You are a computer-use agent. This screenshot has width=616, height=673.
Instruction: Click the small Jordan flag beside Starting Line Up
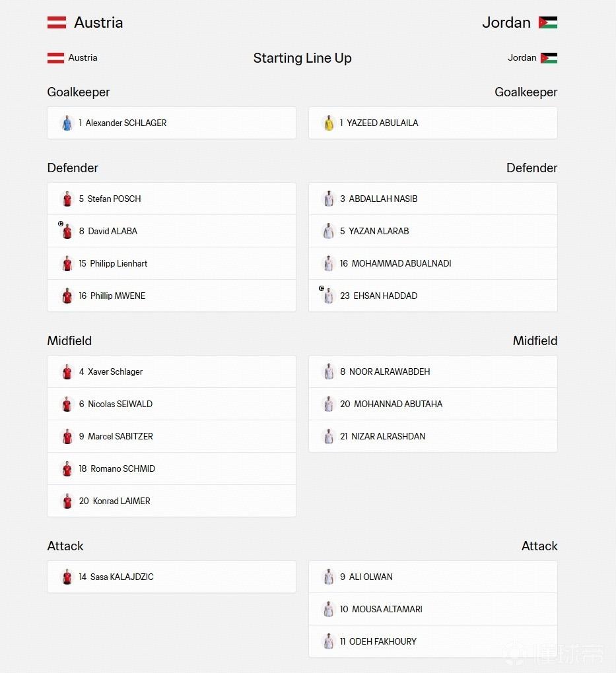[549, 58]
